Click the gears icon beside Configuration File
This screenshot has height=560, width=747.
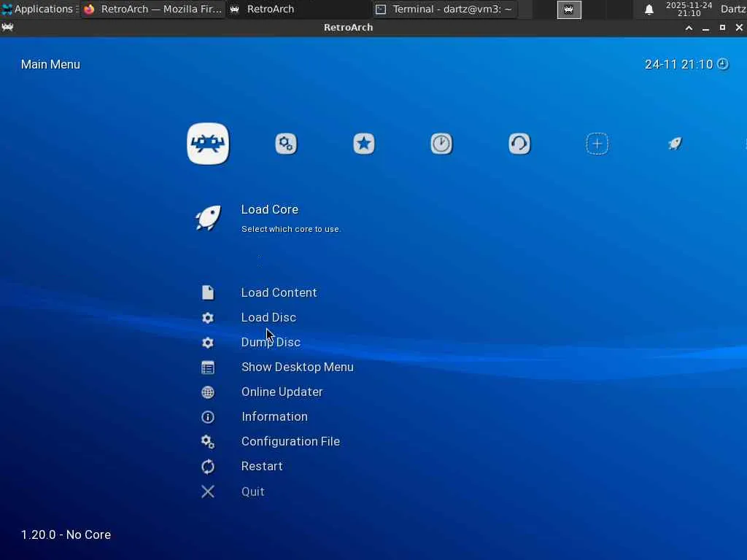click(x=208, y=441)
